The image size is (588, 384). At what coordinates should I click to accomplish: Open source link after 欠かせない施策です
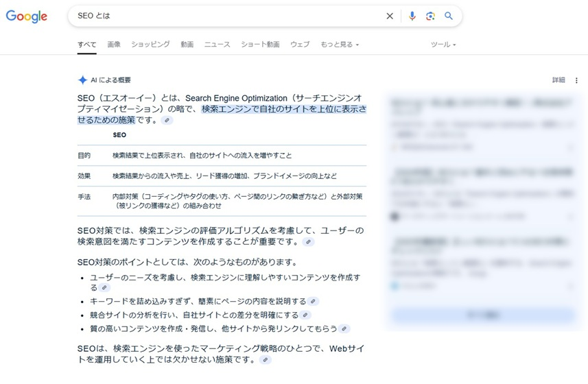point(265,360)
